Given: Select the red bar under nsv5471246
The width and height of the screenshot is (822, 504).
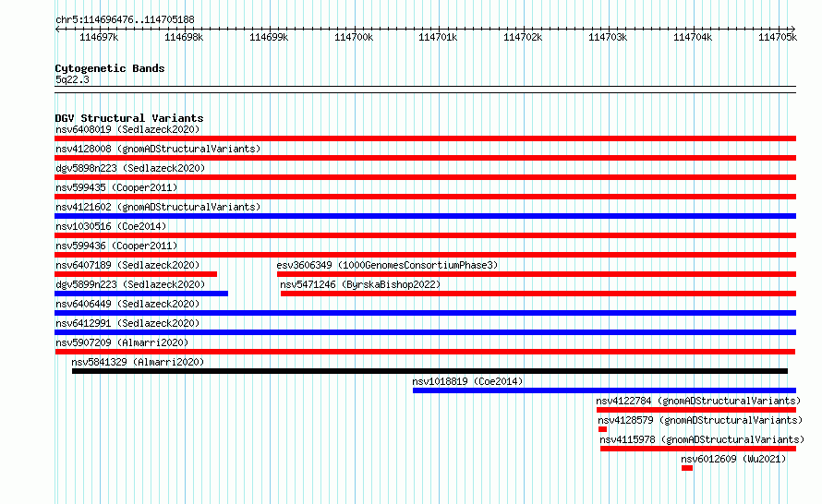Looking at the screenshot, I should tap(538, 294).
